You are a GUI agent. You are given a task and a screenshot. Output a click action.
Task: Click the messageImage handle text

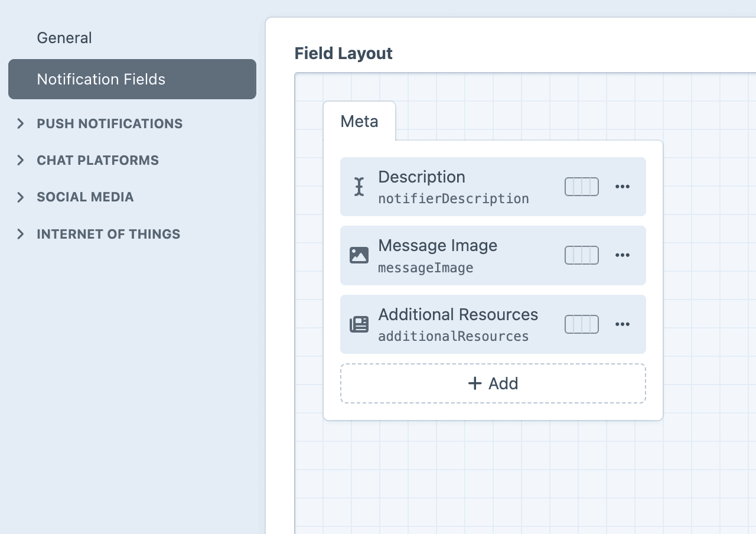pyautogui.click(x=426, y=268)
